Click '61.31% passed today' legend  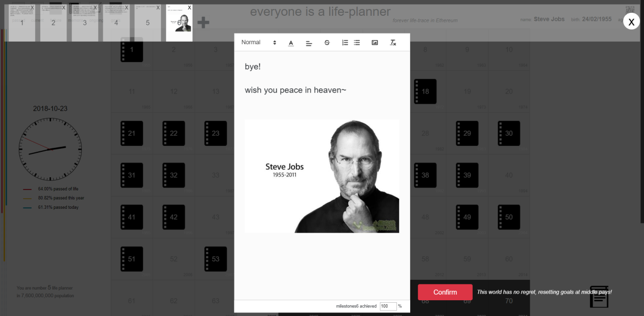(58, 207)
